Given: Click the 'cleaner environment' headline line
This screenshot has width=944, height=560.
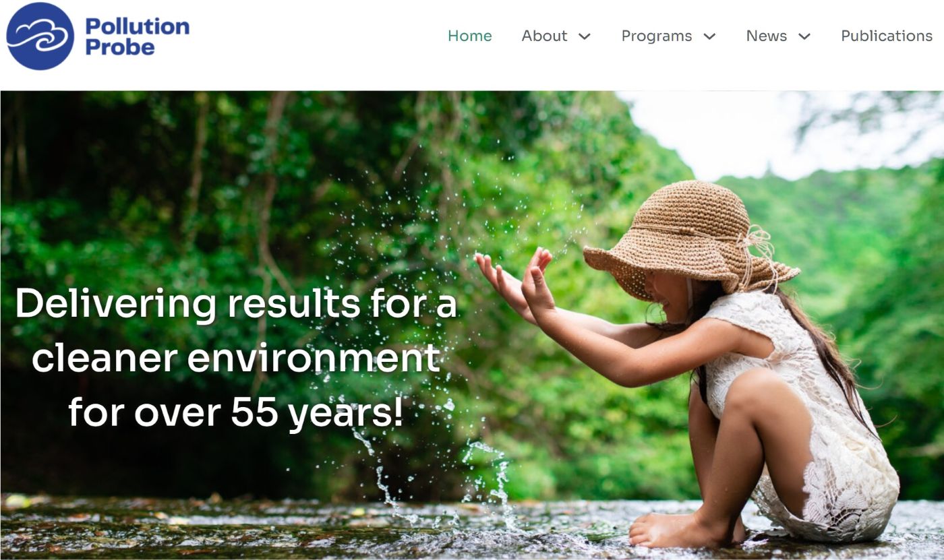Looking at the screenshot, I should 236,358.
